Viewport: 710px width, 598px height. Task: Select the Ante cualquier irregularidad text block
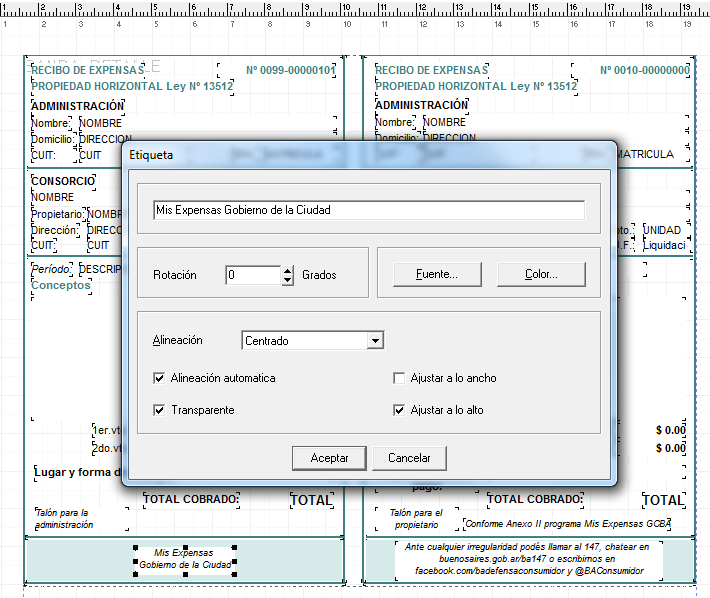tap(525, 559)
